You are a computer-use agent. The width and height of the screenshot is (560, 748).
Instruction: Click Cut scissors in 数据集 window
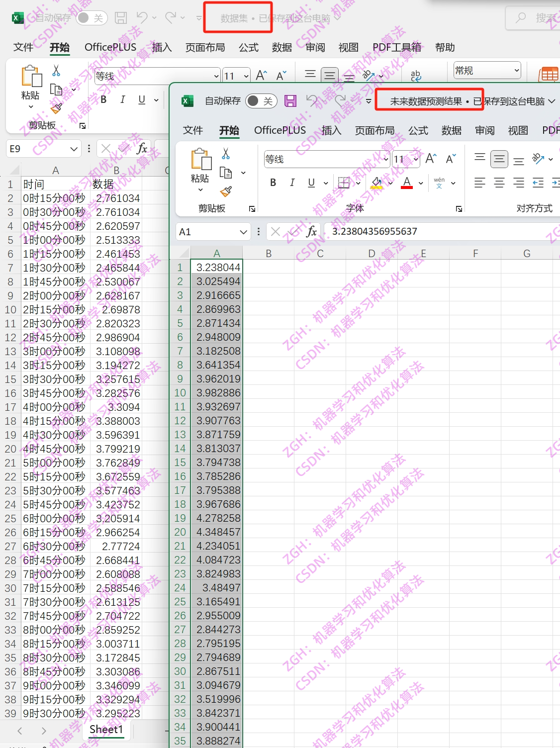pyautogui.click(x=56, y=71)
